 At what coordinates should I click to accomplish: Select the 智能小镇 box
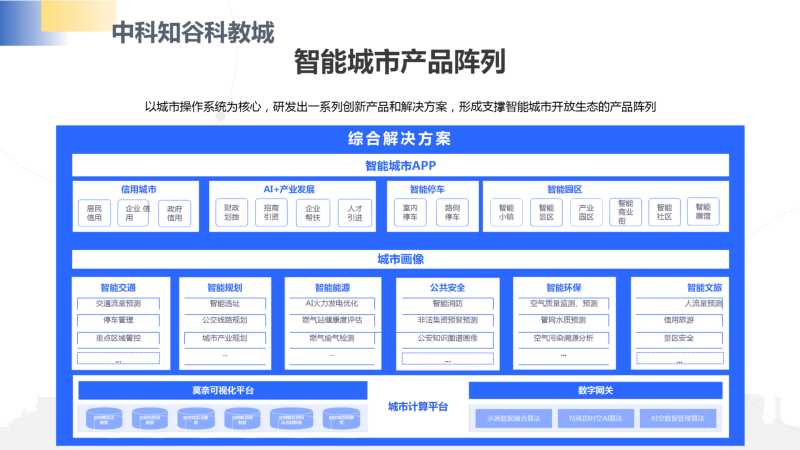coord(507,212)
